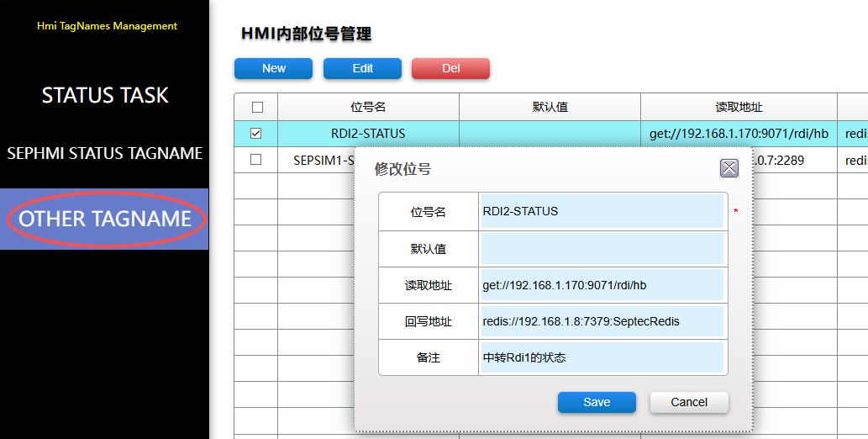
Task: Click the 读取地址 column header
Action: (x=739, y=107)
